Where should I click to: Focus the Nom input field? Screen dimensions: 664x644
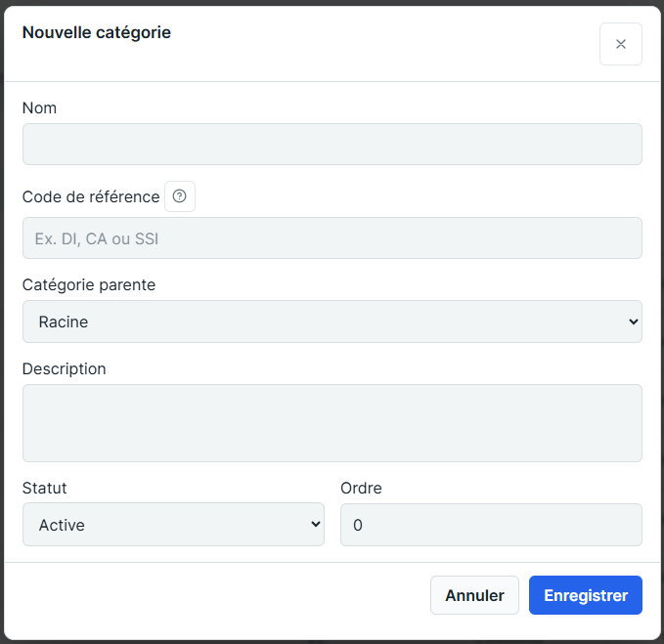(332, 145)
